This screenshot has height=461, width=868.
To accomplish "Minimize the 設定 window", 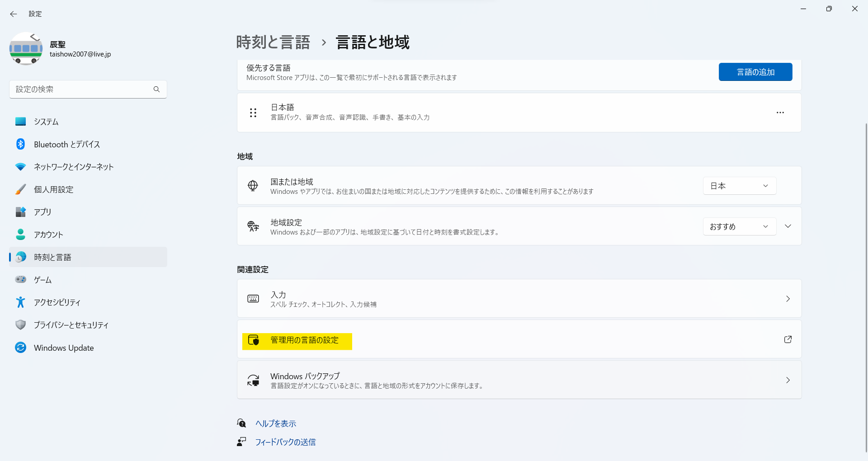I will 803,9.
